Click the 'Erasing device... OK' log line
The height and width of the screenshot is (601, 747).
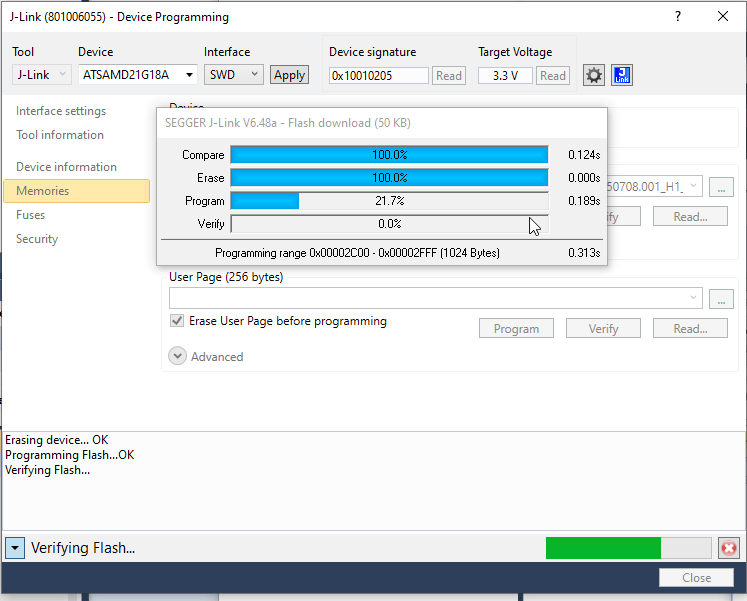coord(56,440)
